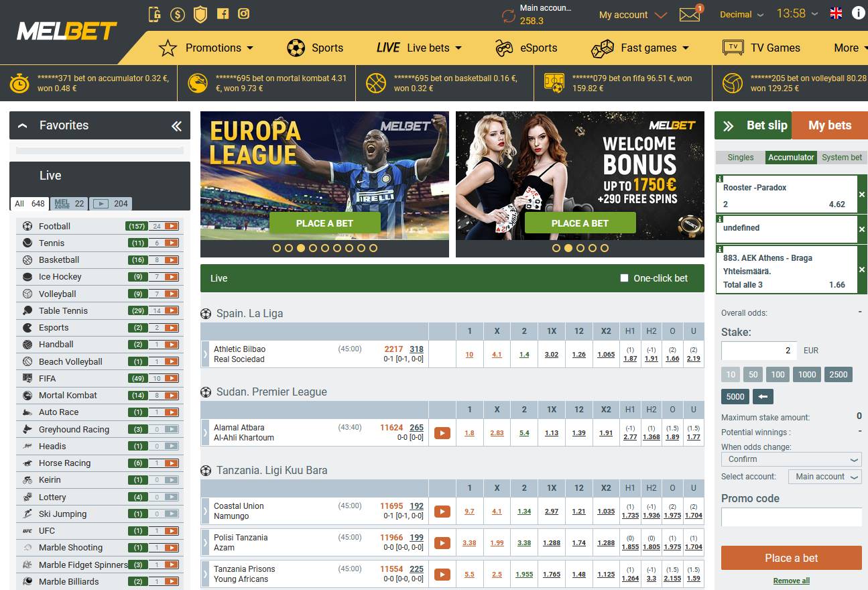Viewport: 868px width, 590px height.
Task: Collapse the Favorites sidebar with double chevron
Action: (x=176, y=126)
